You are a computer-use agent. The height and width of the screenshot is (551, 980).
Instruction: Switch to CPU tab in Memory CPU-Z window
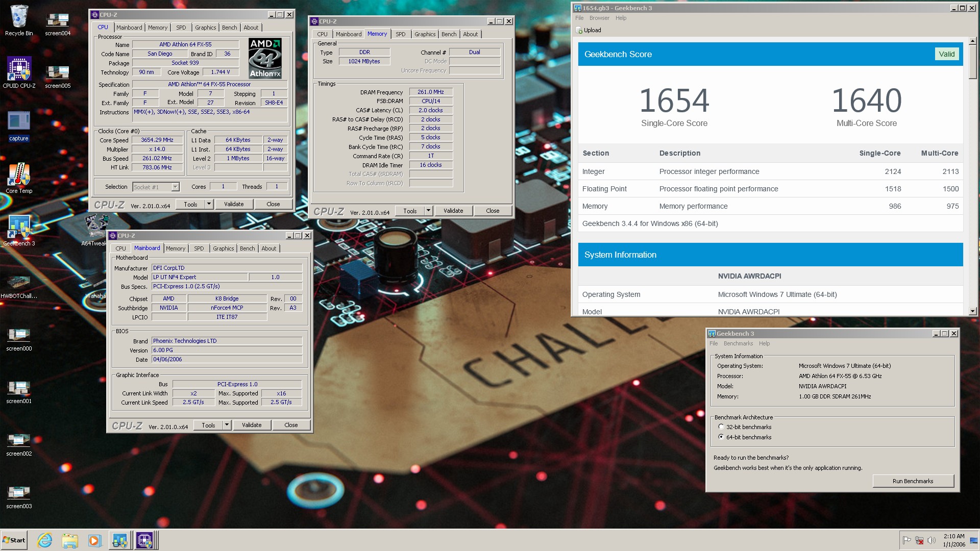point(322,34)
